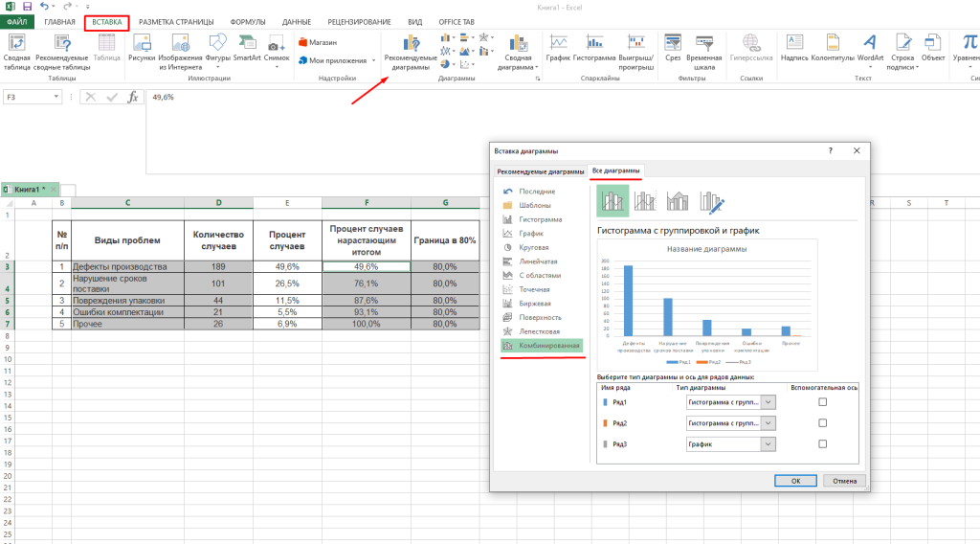
Task: Click the dialog help question mark
Action: 831,150
